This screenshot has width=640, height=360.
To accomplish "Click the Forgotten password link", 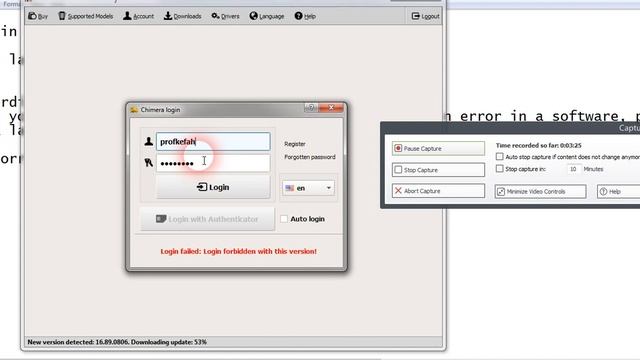I will (x=310, y=157).
